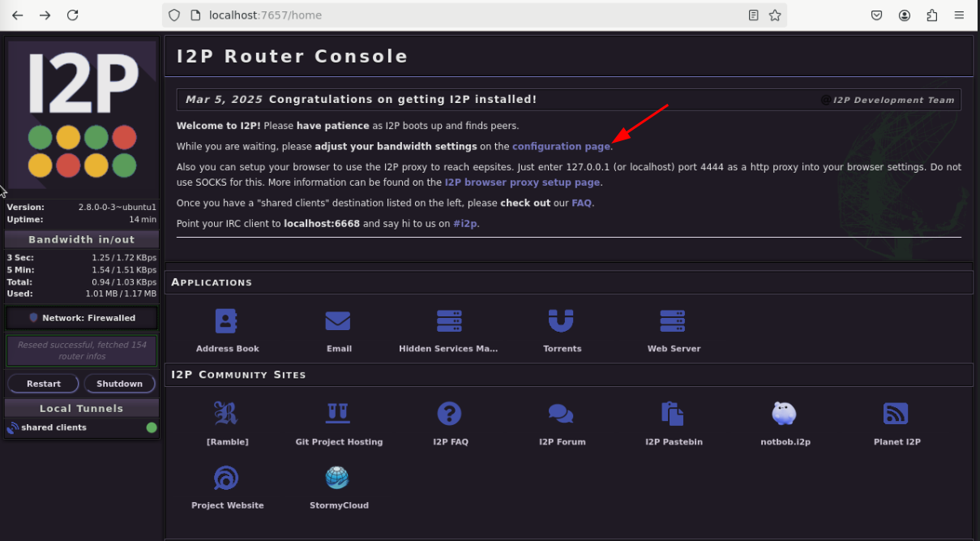Viewport: 980px width, 541px height.
Task: Open the Bandwidth in/out section header
Action: tap(82, 239)
